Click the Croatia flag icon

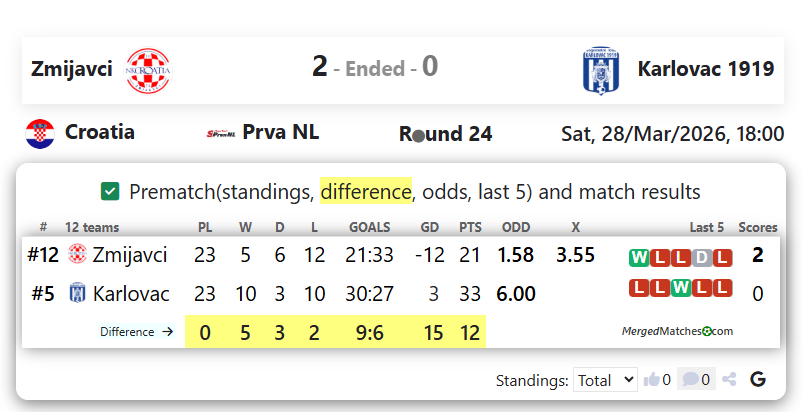click(x=40, y=132)
